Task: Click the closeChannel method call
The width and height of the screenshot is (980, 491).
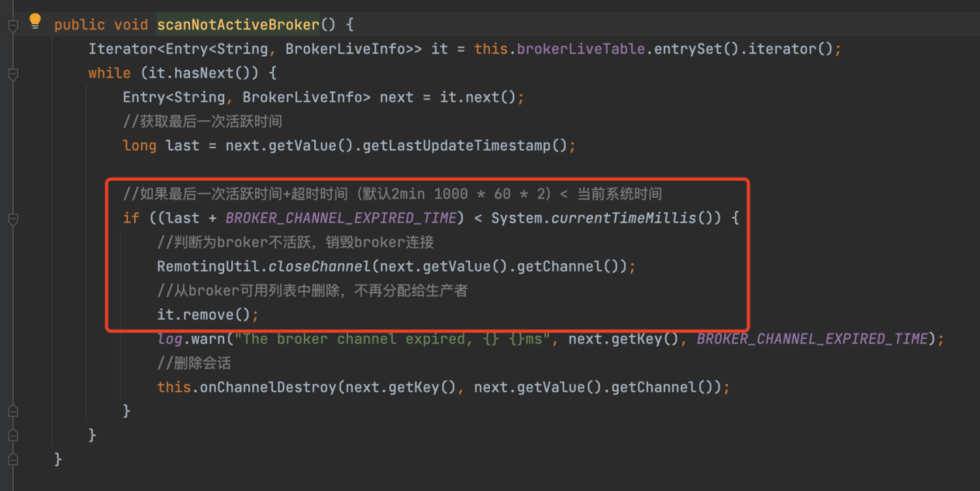Action: 320,266
